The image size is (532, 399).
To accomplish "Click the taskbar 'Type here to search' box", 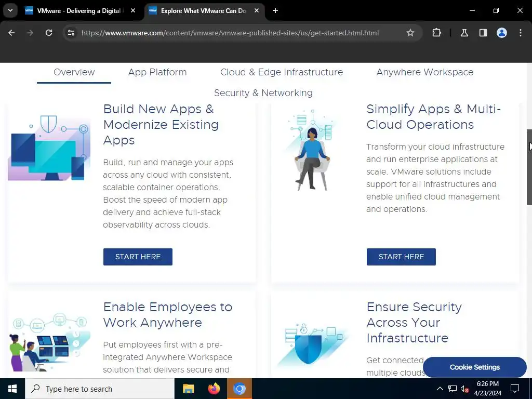I will coord(99,389).
